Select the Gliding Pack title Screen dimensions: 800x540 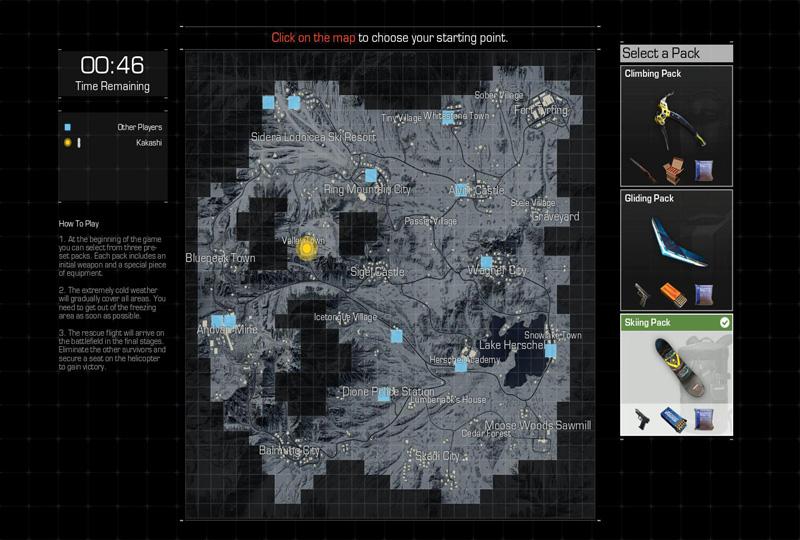tap(649, 199)
